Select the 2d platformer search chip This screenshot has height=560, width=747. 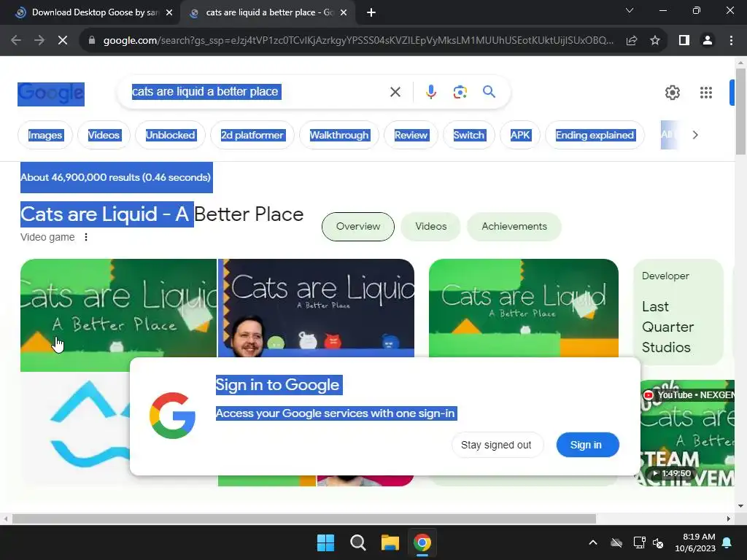click(252, 135)
